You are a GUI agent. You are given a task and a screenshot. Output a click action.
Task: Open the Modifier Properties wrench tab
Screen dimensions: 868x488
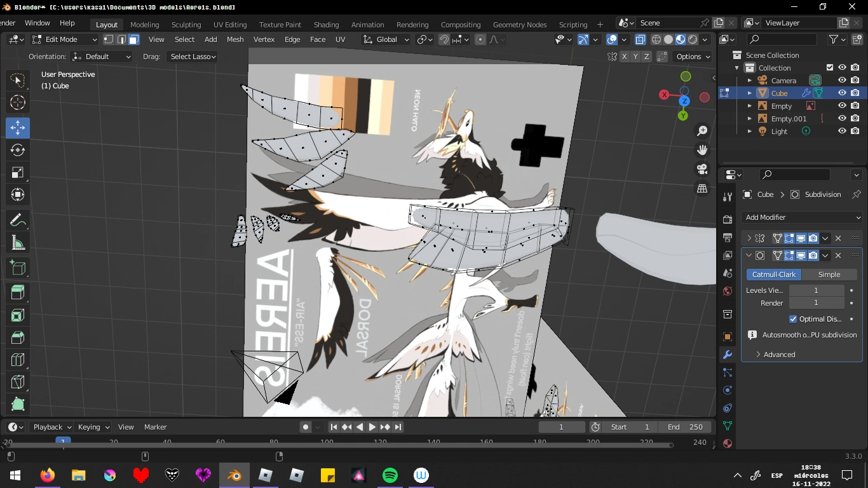(727, 354)
